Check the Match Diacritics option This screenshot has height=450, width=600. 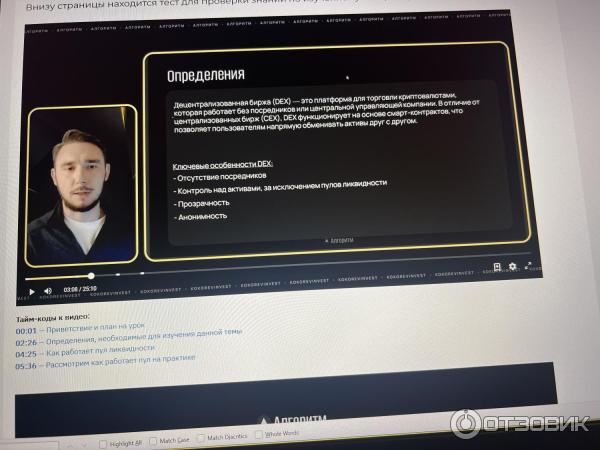(201, 438)
